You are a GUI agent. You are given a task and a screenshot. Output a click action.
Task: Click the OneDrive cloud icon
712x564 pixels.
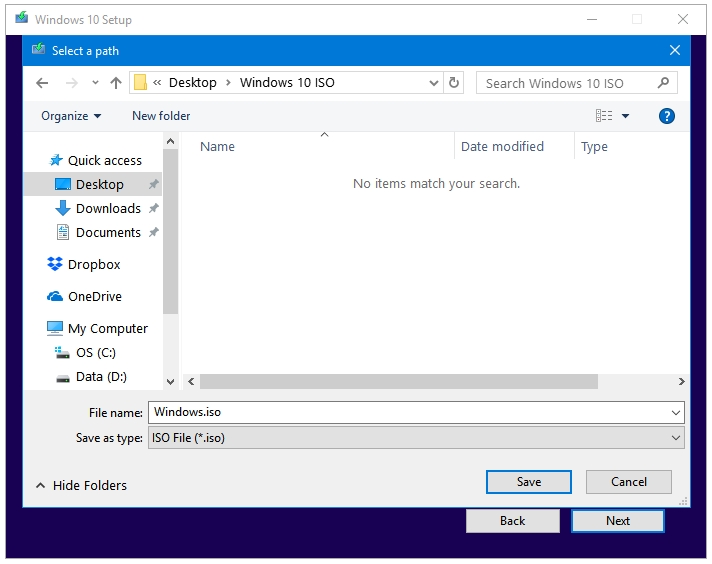(55, 297)
